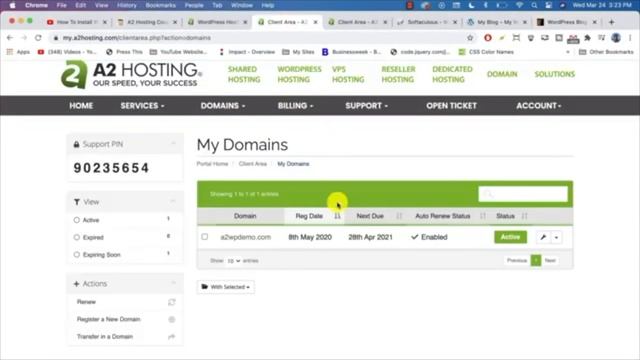Screen dimensions: 640x360
Task: Click Open Ticket in navigation bar
Action: [x=451, y=106]
